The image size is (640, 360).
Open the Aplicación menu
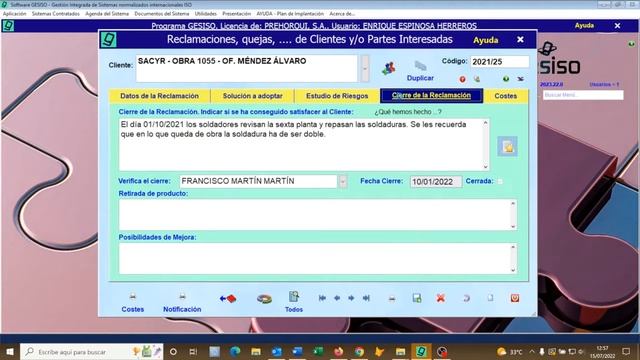(14, 13)
